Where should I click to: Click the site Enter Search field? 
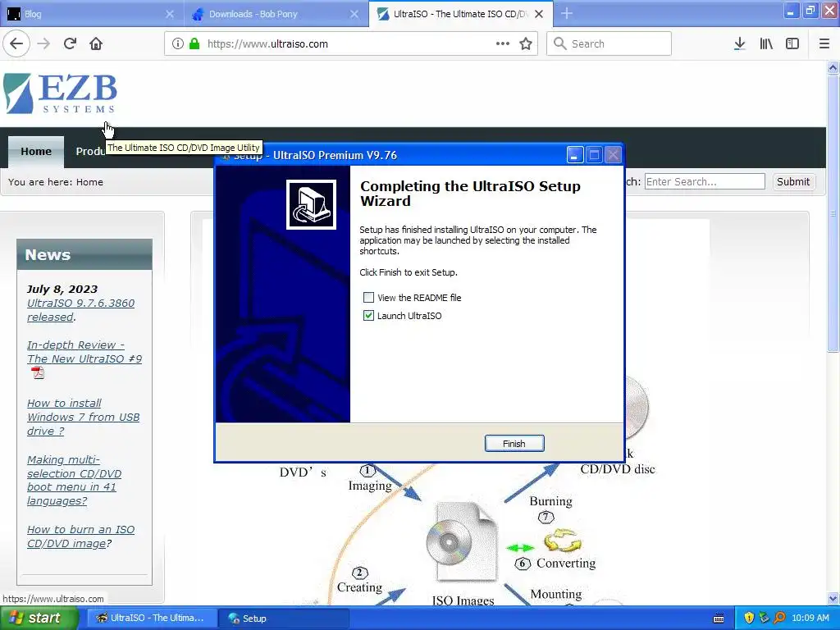point(705,181)
